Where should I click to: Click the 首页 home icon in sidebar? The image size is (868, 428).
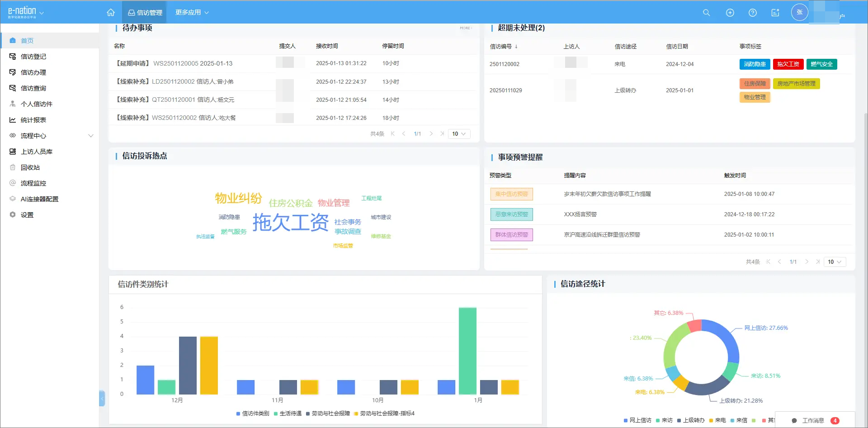[13, 41]
